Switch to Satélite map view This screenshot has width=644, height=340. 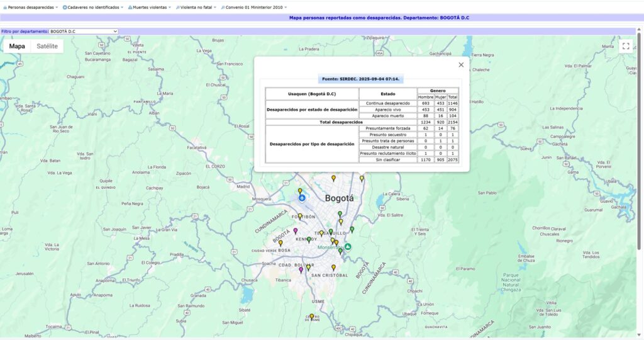point(47,46)
